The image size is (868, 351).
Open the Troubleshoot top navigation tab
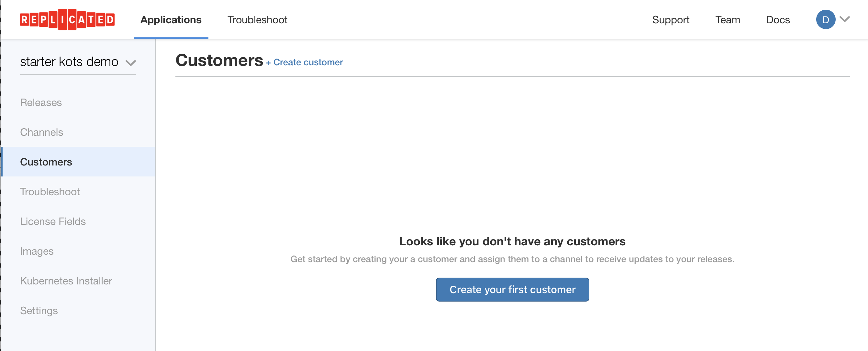(257, 19)
